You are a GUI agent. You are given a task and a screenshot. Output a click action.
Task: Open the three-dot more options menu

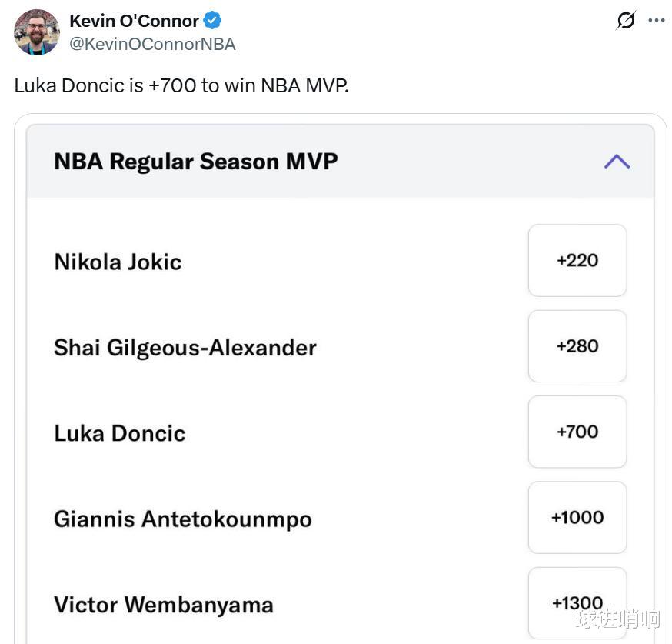656,20
